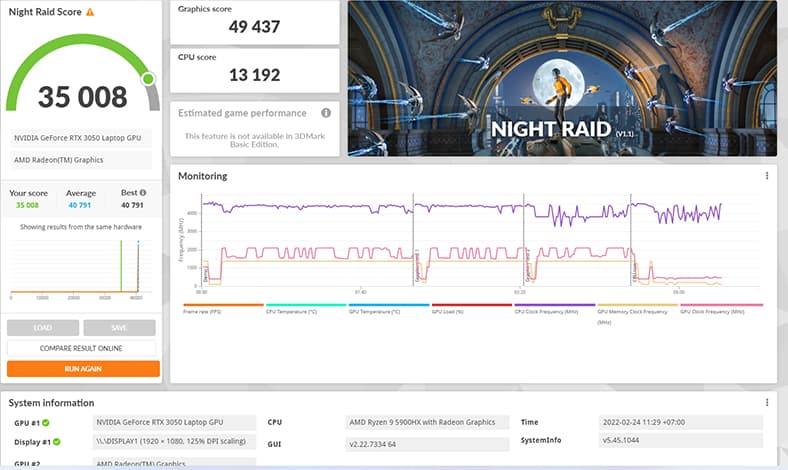This screenshot has height=470, width=788.
Task: Open the Monitoring panel three-dot menu
Action: click(x=767, y=175)
